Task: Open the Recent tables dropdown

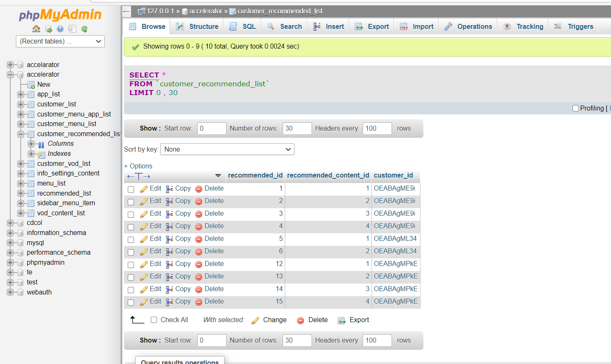Action: click(x=60, y=41)
